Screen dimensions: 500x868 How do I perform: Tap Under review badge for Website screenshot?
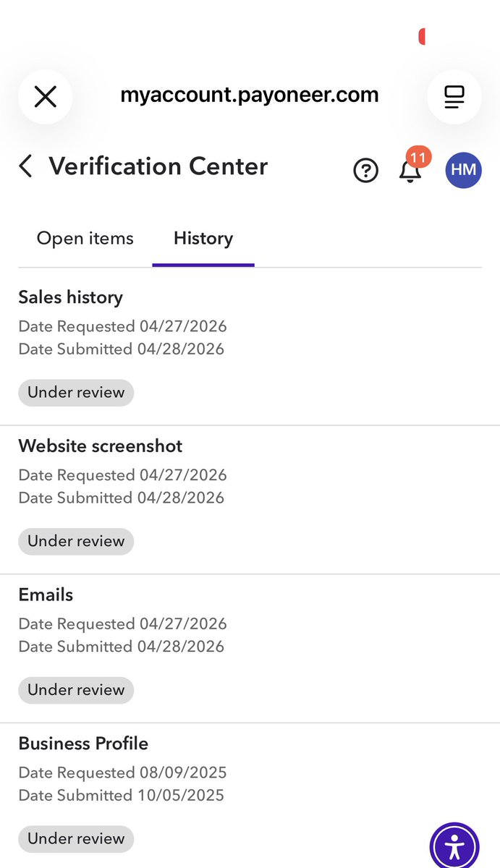coord(76,541)
